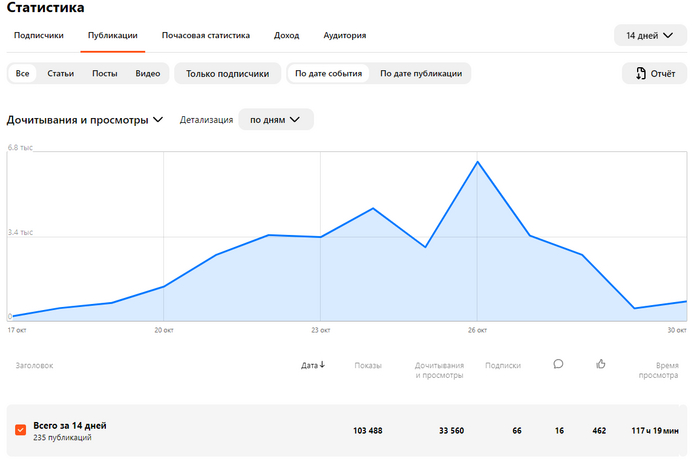Select По дате публикации option

coord(420,73)
